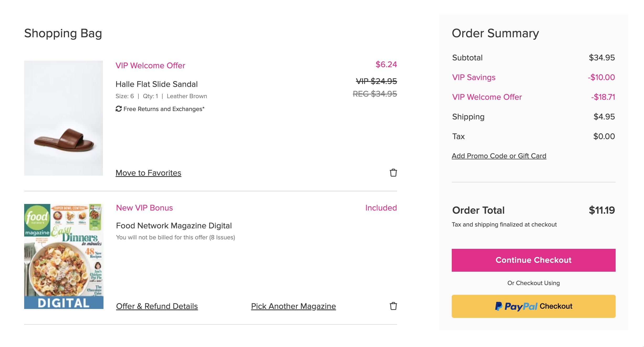Click the New VIP Bonus label
The image size is (644, 347).
[x=144, y=208]
